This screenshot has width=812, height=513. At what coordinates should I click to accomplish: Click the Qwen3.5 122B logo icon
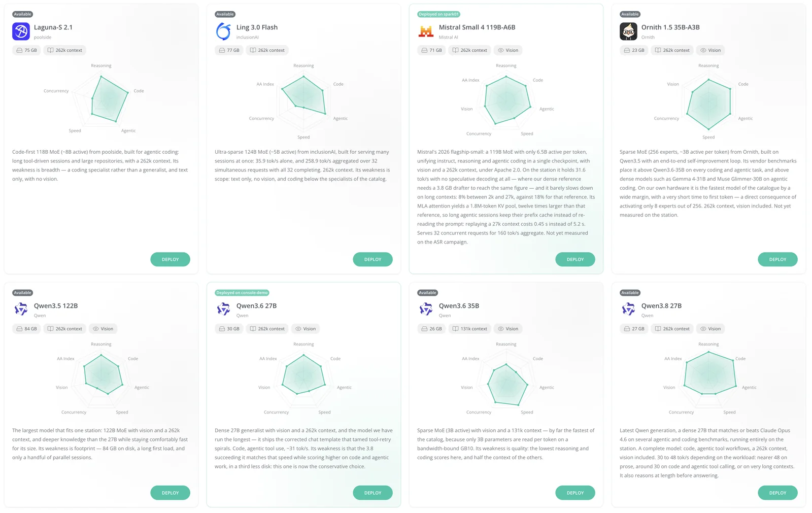pyautogui.click(x=21, y=309)
